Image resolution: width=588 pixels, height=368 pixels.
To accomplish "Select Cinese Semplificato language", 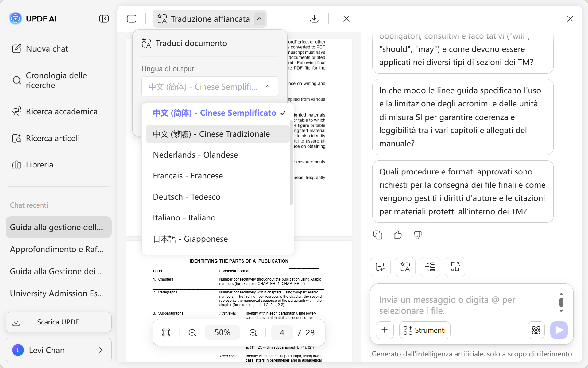I will tap(218, 113).
